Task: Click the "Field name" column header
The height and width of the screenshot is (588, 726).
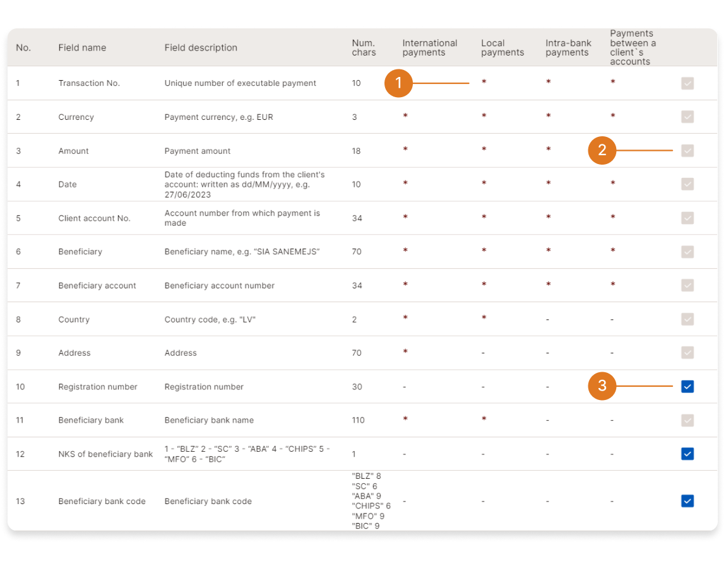Action: click(82, 48)
